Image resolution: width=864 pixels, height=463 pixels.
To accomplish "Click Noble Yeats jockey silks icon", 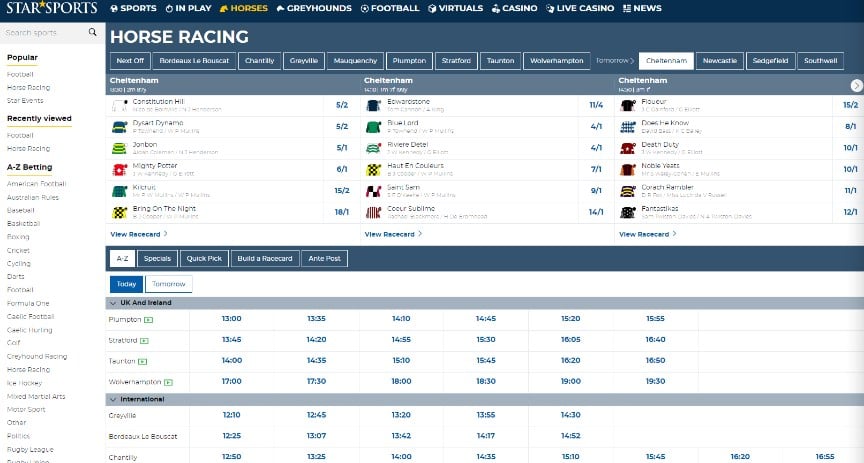I will [628, 170].
